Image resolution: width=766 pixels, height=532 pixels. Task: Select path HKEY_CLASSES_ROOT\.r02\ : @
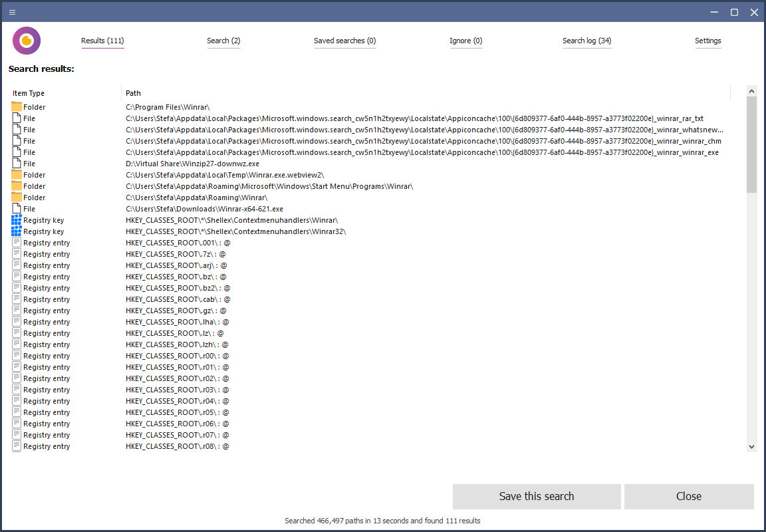[x=178, y=378]
